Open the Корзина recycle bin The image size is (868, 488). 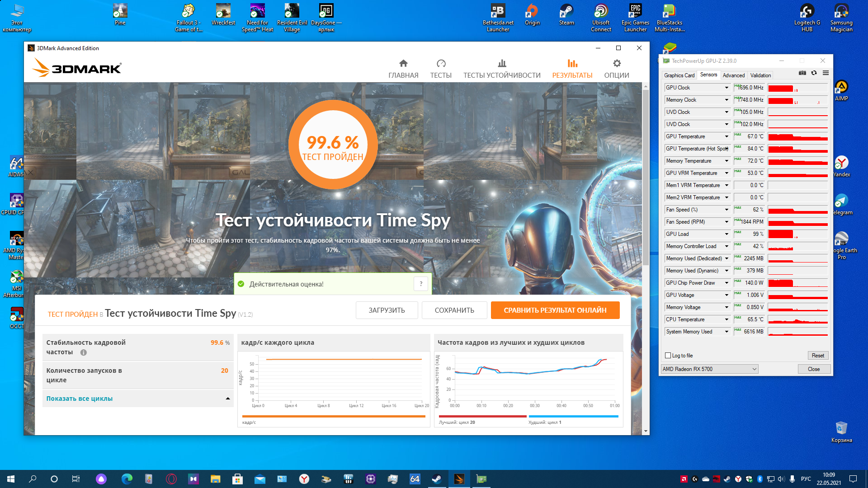(841, 432)
